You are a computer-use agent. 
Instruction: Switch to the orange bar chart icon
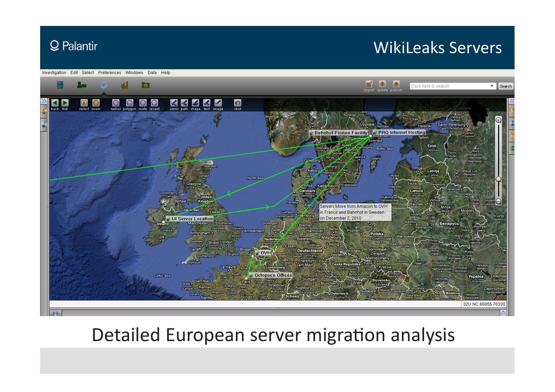pyautogui.click(x=125, y=85)
